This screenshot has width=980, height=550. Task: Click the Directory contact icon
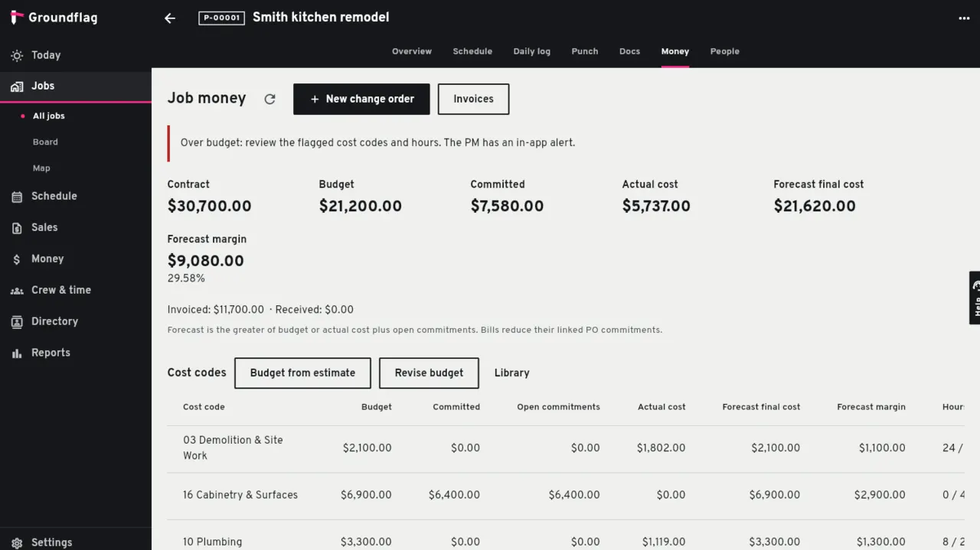[x=17, y=322]
